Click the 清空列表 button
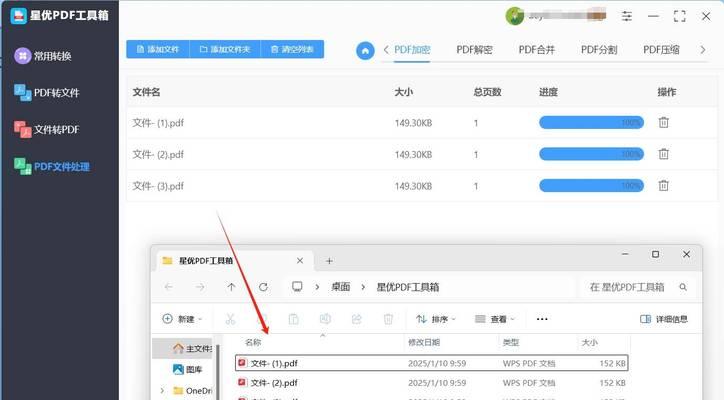Screen dimensions: 724x400 292,49
